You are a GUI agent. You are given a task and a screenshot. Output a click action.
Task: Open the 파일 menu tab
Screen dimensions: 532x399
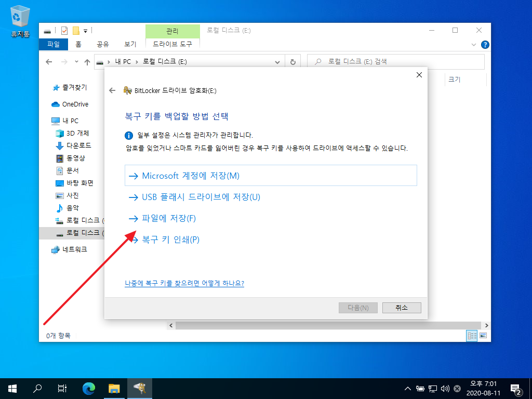pos(54,44)
